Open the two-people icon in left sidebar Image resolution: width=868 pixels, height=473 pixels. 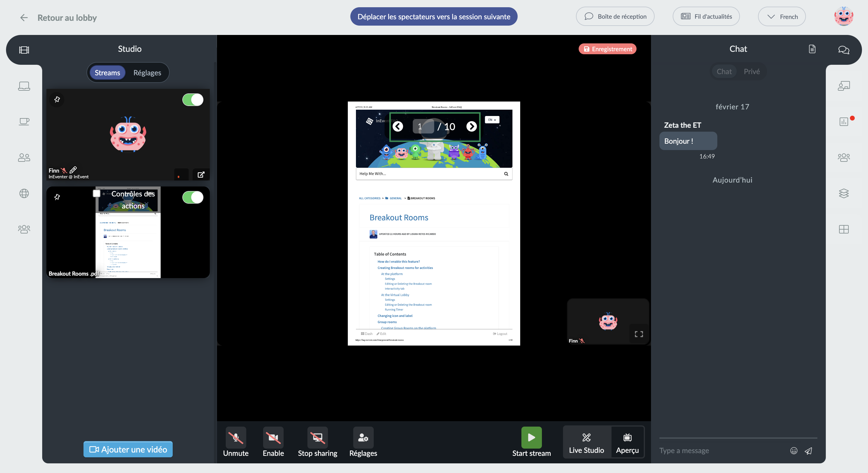click(x=24, y=158)
